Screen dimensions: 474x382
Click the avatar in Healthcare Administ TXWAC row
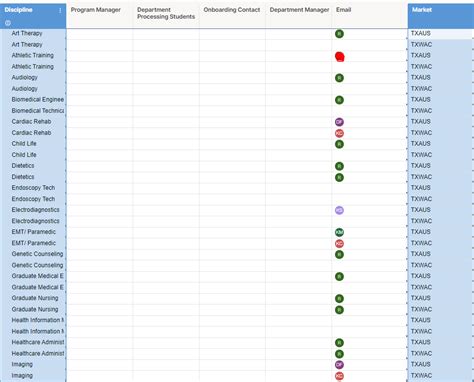pyautogui.click(x=339, y=354)
